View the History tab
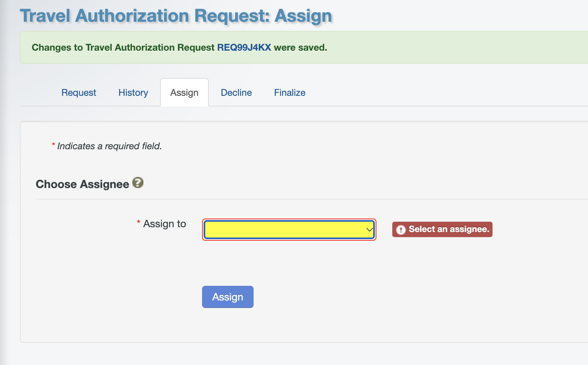Screen dimensions: 588x365 click(x=133, y=92)
